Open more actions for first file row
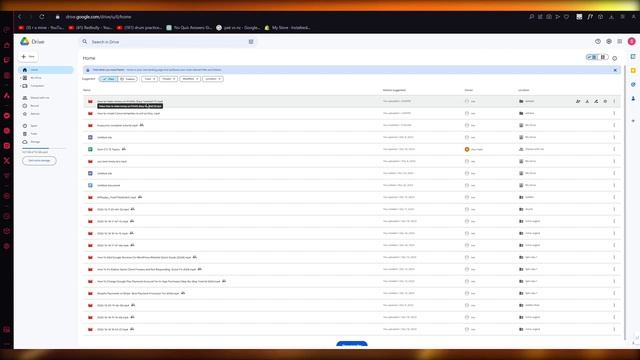Screen dimensions: 640x360 pos(614,101)
